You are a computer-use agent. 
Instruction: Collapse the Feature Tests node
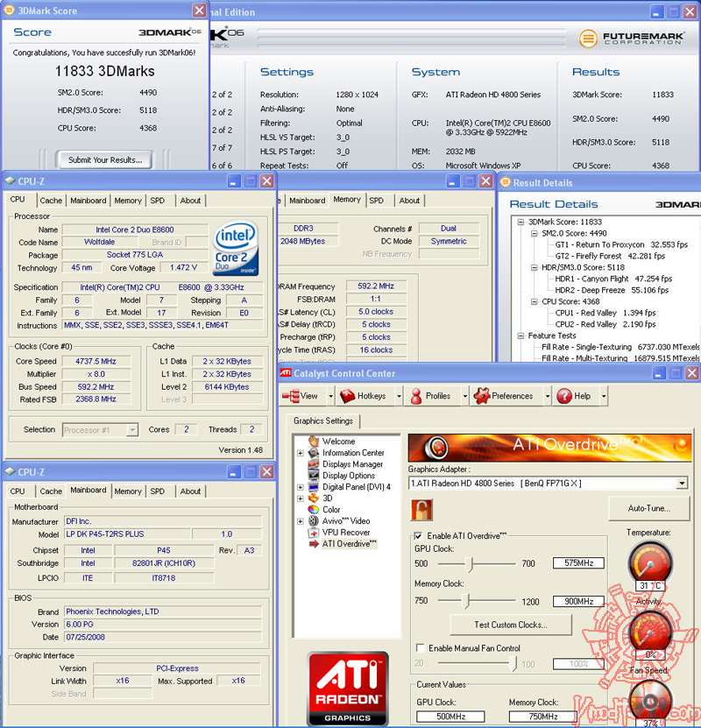[520, 336]
